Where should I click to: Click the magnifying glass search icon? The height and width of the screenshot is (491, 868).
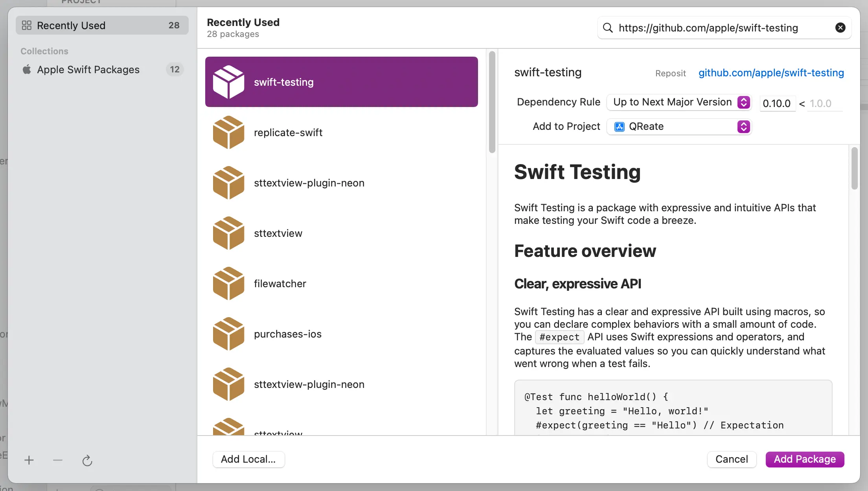[x=608, y=28]
